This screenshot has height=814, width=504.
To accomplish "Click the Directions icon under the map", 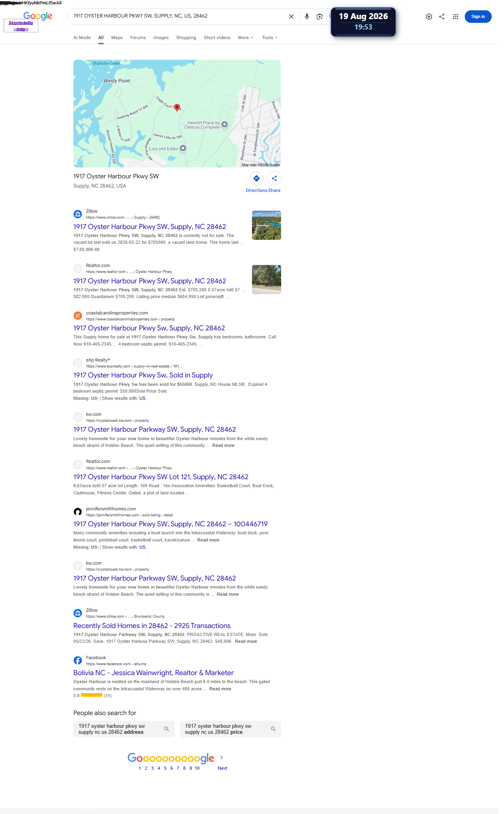I will coord(256,178).
